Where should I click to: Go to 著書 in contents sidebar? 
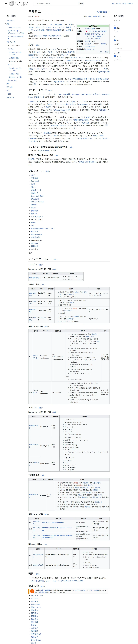pos(8,84)
